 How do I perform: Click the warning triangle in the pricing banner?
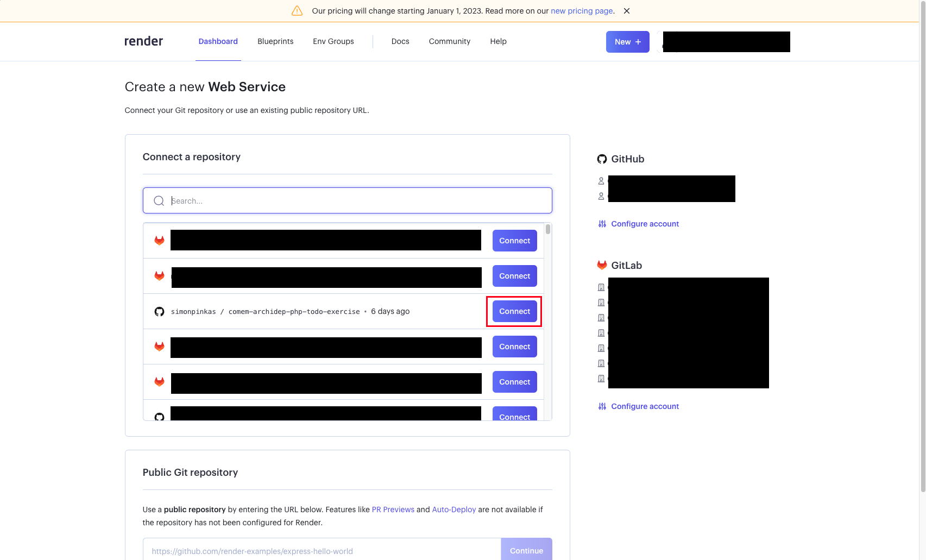[x=297, y=10]
